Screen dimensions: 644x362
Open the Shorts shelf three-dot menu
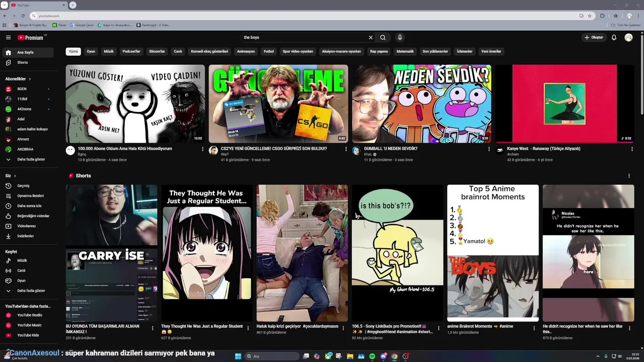629,176
